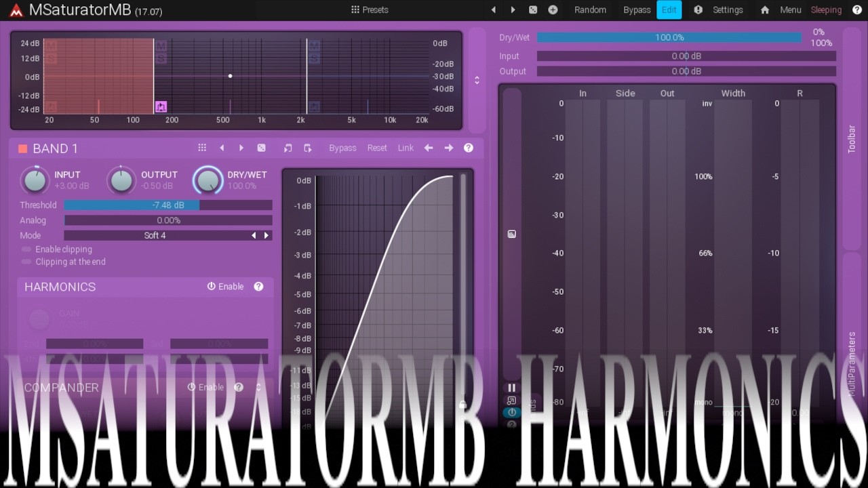The width and height of the screenshot is (868, 488).
Task: Open Harmonics help question mark
Action: [258, 287]
